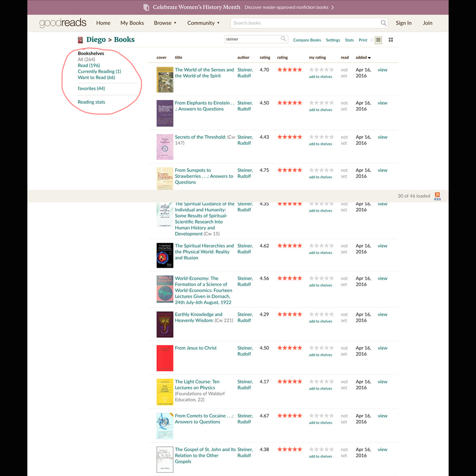This screenshot has width=476, height=476.
Task: Switch to table list view icon
Action: coord(378,40)
